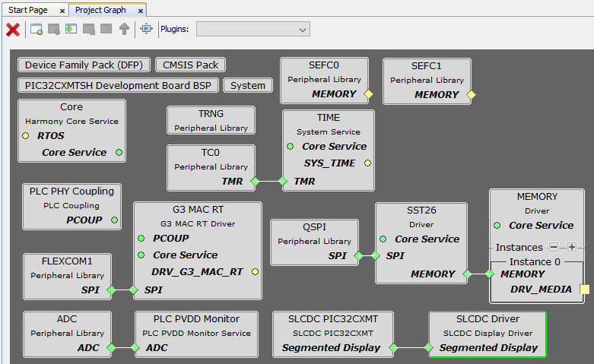The image size is (594, 364).
Task: Click SLCDC PIC32CXMT Segmented Display green diamond
Action: click(x=393, y=348)
